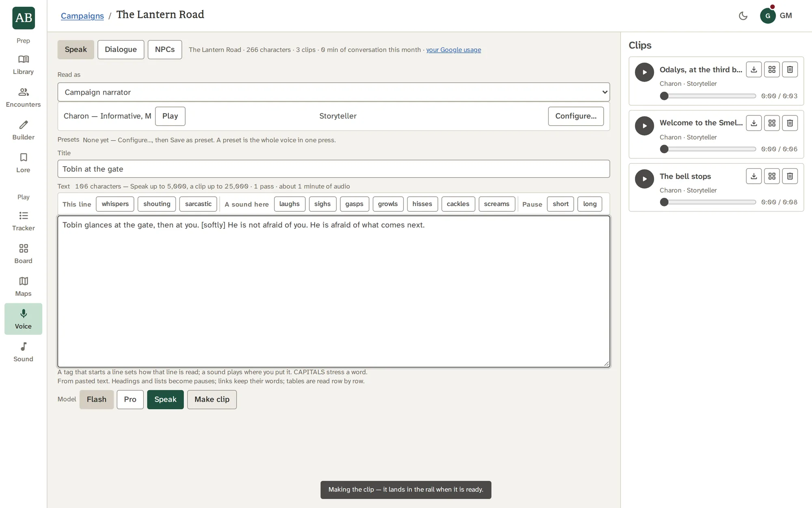
Task: Open the Sound music note section
Action: pyautogui.click(x=23, y=352)
